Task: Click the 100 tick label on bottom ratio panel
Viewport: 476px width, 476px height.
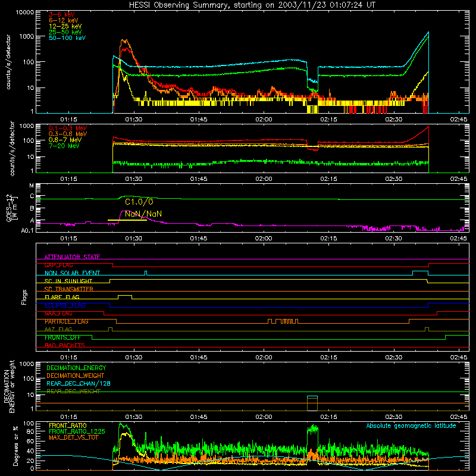Action: point(29,424)
